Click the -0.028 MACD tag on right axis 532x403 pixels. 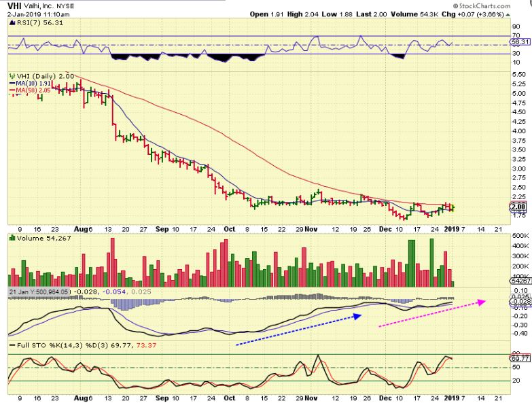(x=520, y=301)
